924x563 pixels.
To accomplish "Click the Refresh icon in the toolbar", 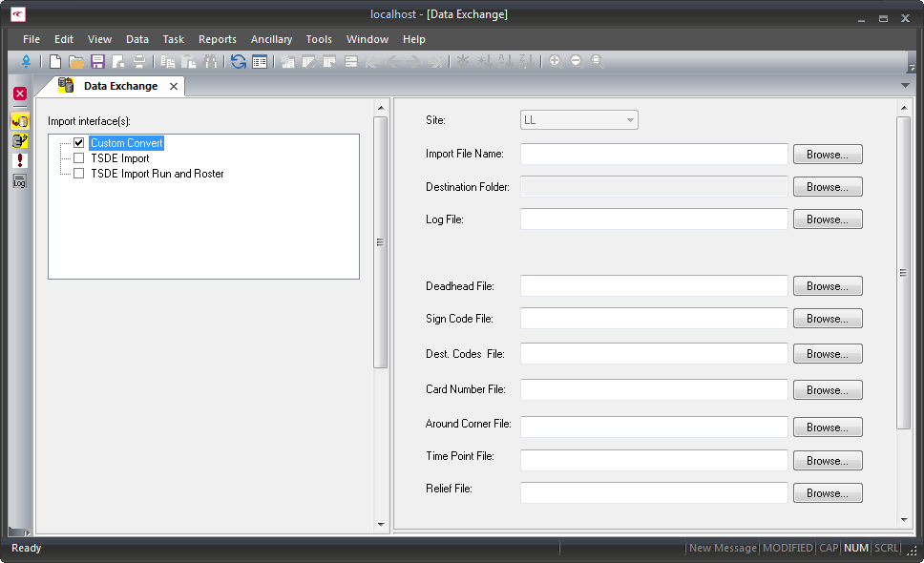I will tap(238, 61).
